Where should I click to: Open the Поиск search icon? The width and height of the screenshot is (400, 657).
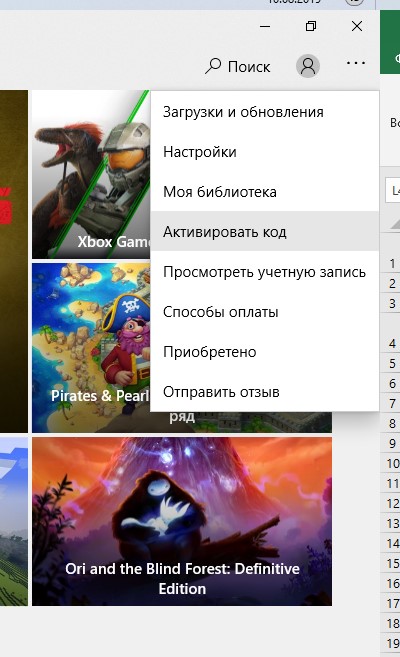[x=213, y=66]
